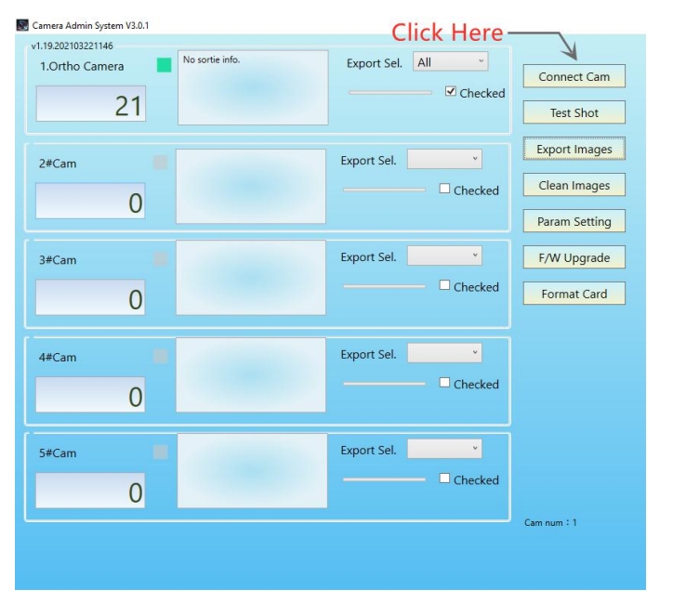Click the Camera Admin System title icon
The image size is (673, 616).
pos(22,25)
